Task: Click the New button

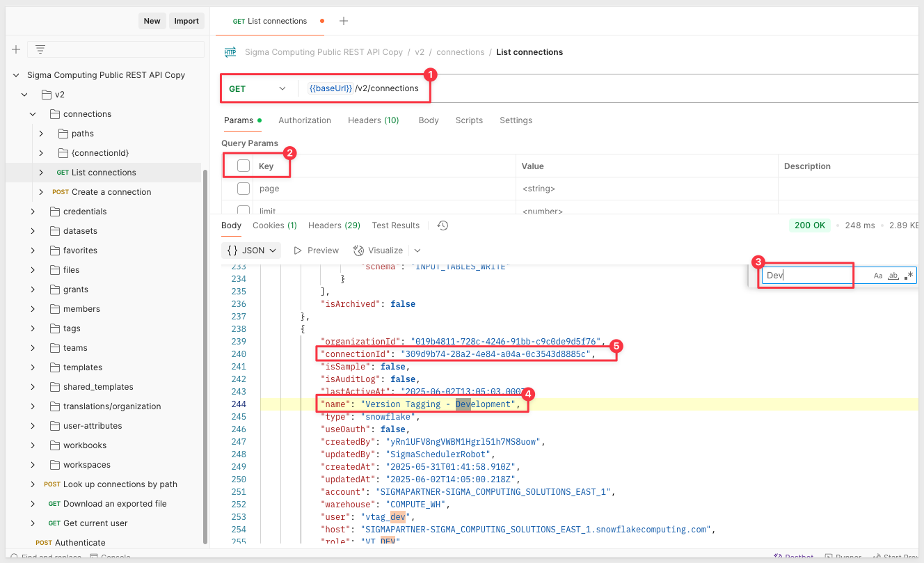Action: [152, 21]
